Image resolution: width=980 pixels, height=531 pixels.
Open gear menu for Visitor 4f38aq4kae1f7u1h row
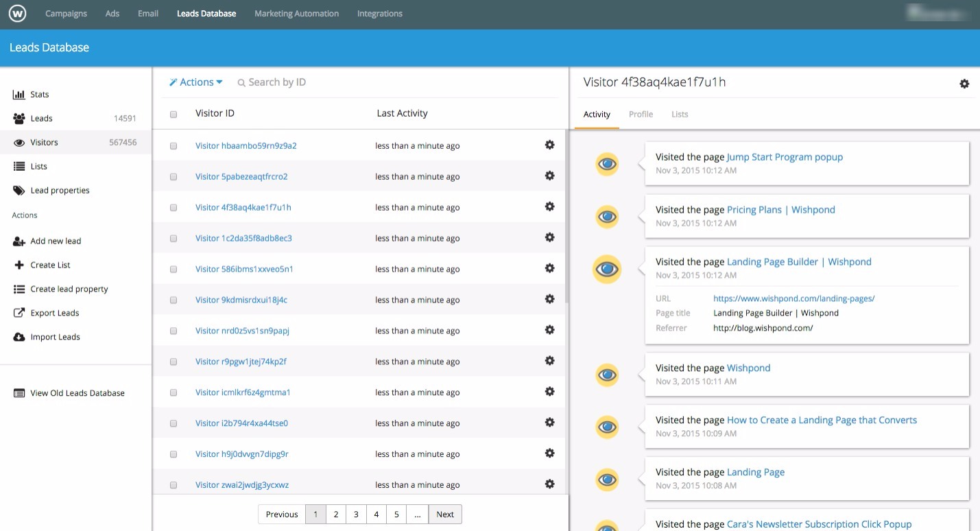(549, 206)
